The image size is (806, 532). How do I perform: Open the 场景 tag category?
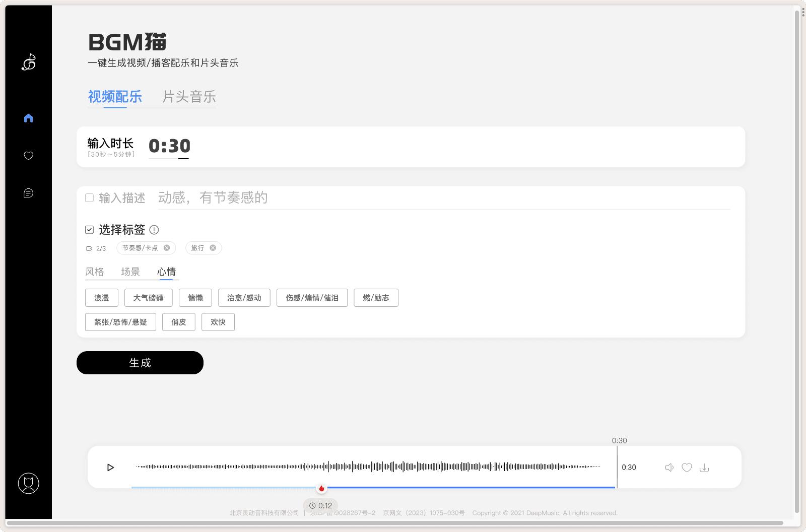(x=130, y=272)
